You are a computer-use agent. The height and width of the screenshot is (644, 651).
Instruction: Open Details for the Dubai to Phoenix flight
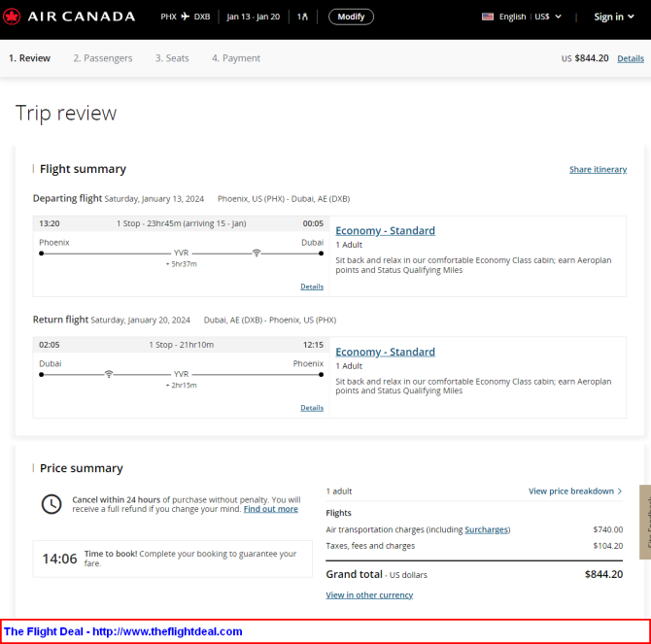312,408
